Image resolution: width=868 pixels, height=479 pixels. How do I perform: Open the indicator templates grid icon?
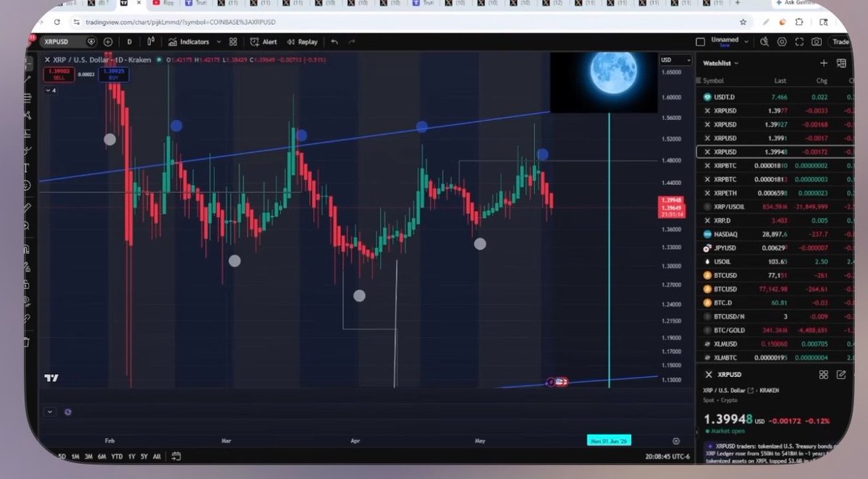click(233, 42)
